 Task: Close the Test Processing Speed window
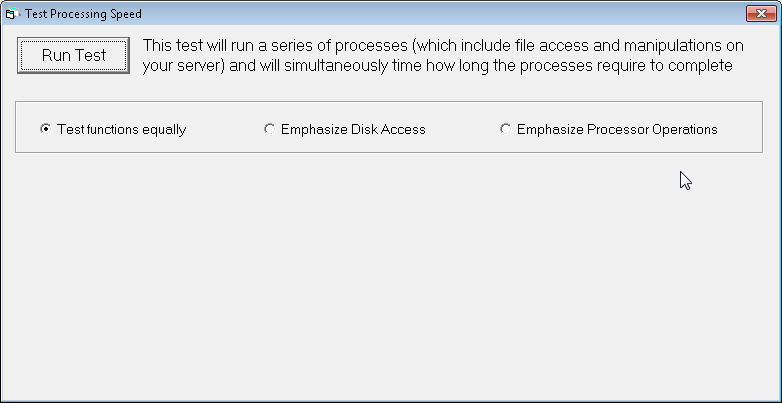[x=760, y=13]
